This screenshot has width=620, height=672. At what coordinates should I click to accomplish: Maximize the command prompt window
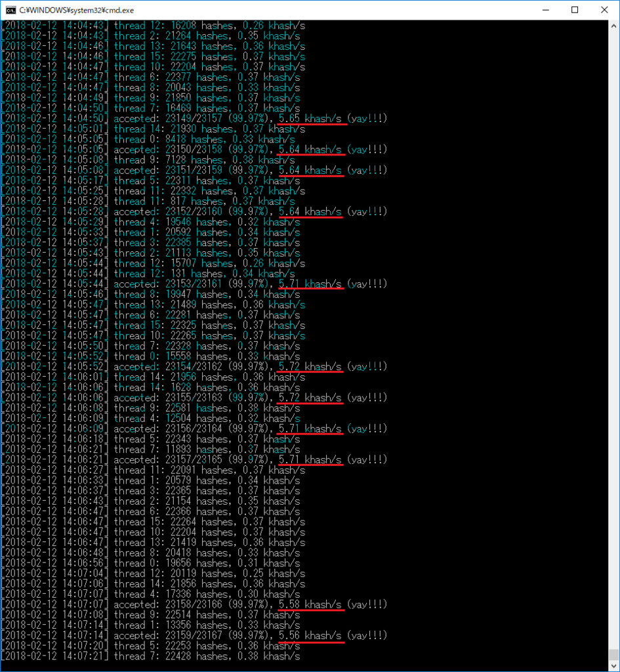[x=575, y=10]
